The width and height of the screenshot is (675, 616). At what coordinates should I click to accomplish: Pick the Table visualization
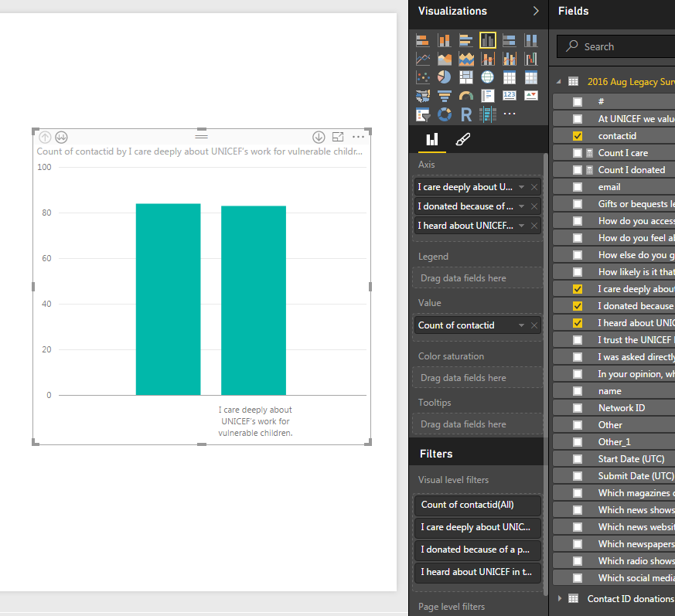[x=510, y=77]
